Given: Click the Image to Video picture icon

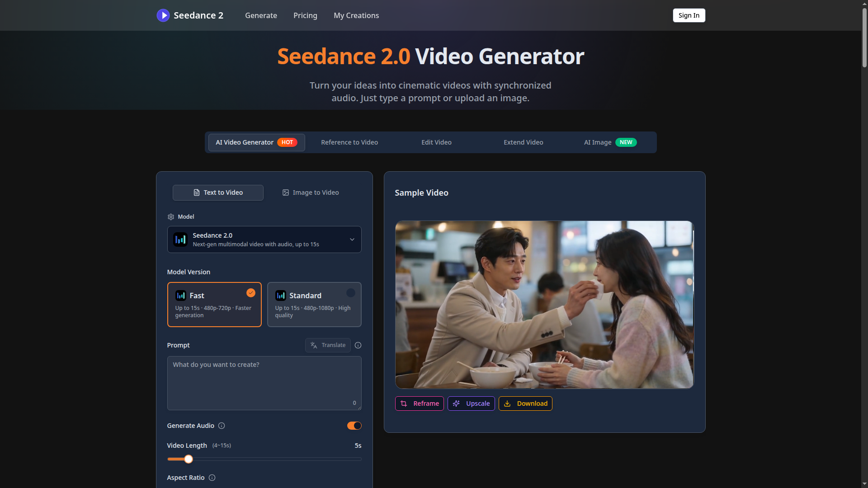Looking at the screenshot, I should click(285, 192).
